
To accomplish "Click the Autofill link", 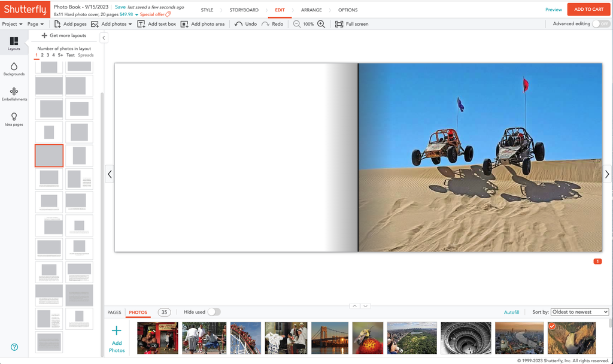I will [x=511, y=312].
